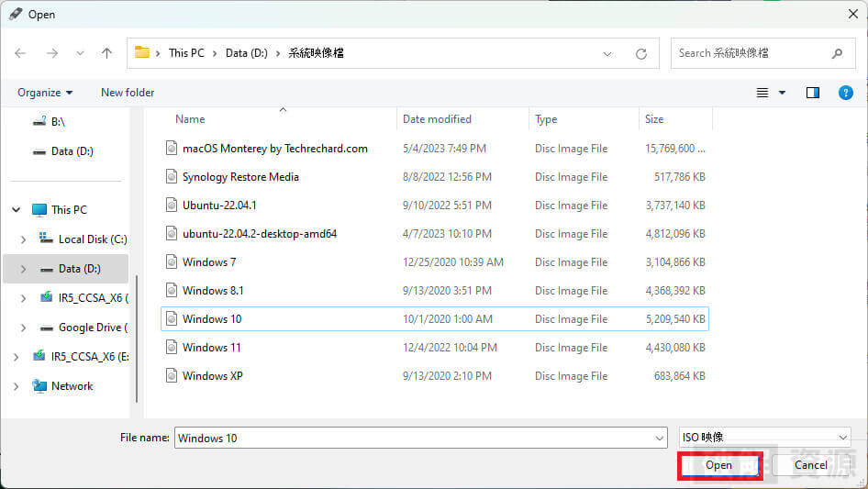Image resolution: width=868 pixels, height=489 pixels.
Task: Click the Windows 8.1 disc image icon
Action: tap(172, 291)
